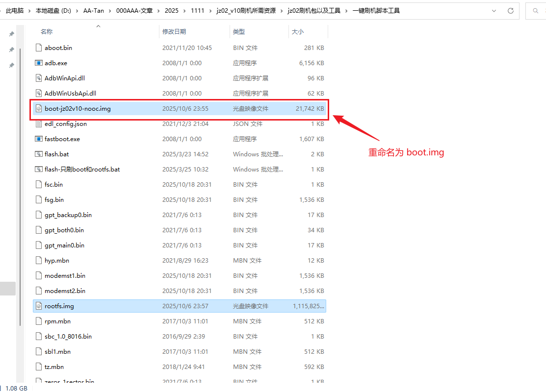This screenshot has width=546, height=392.
Task: Select the flash-只刷boot和rootfs.bat file
Action: [82, 170]
